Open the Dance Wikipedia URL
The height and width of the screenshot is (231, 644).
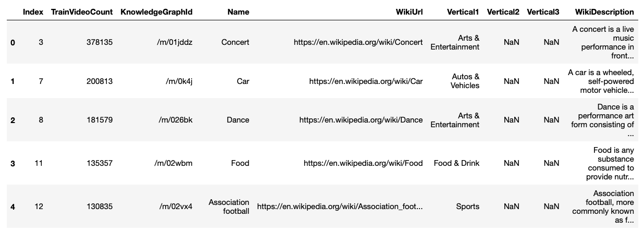coord(361,120)
